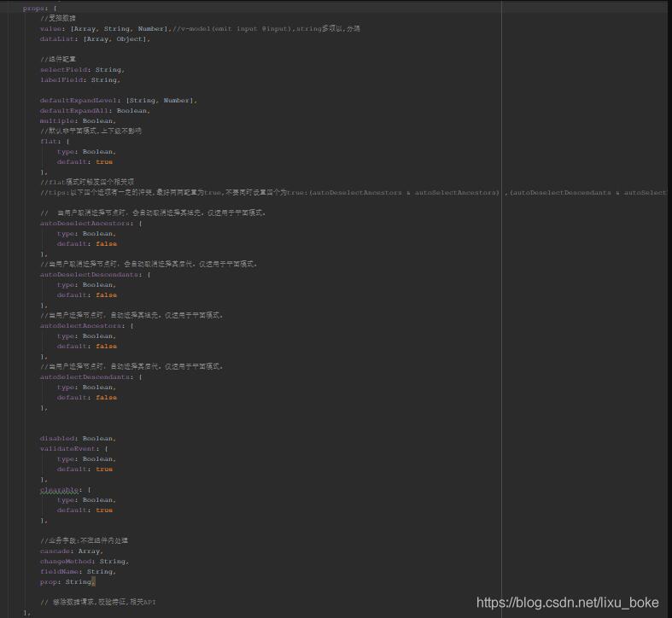The image size is (672, 618).
Task: Click the underlined clearable property name
Action: pyautogui.click(x=60, y=489)
